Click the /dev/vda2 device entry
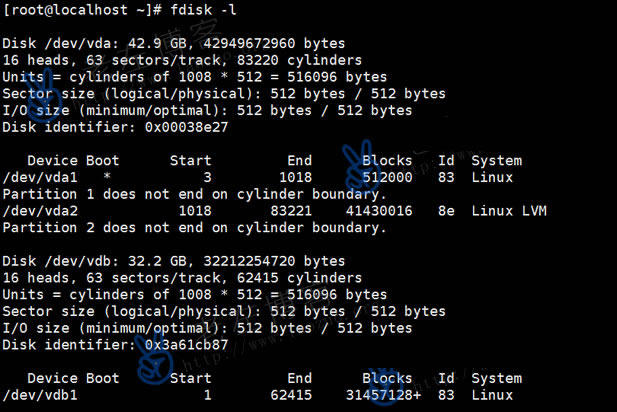The width and height of the screenshot is (617, 412). [x=40, y=211]
